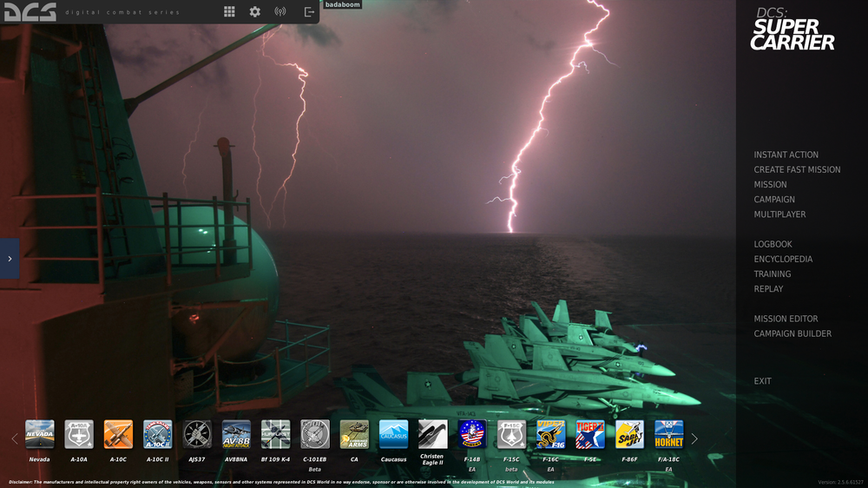Image resolution: width=868 pixels, height=488 pixels.
Task: Show next modules with right carousel arrow
Action: click(694, 439)
